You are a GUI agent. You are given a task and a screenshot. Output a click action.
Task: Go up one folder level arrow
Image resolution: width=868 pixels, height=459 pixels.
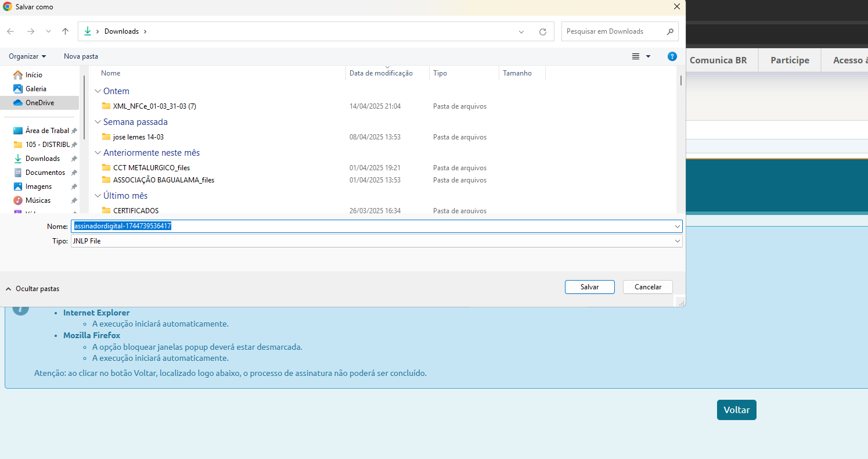[65, 31]
